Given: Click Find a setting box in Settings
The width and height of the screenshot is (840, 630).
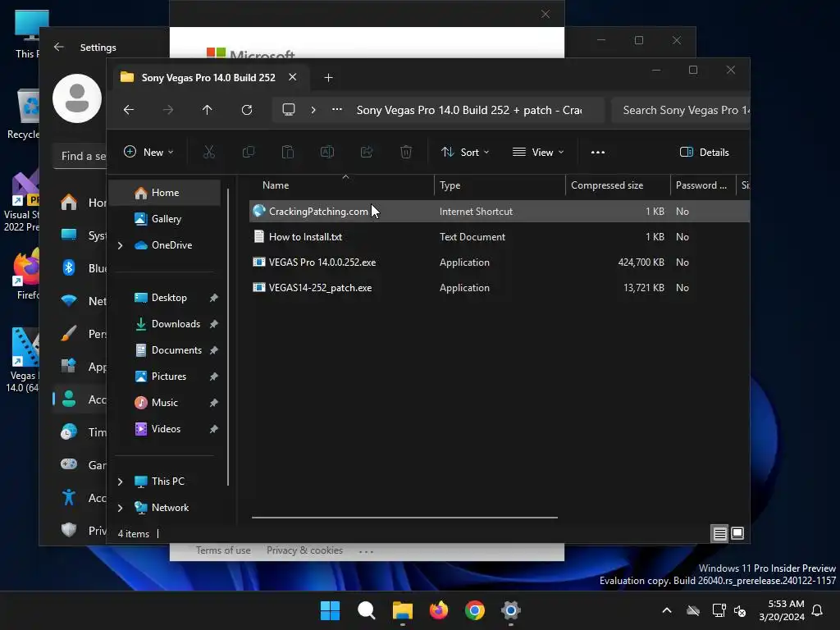Looking at the screenshot, I should tap(80, 157).
